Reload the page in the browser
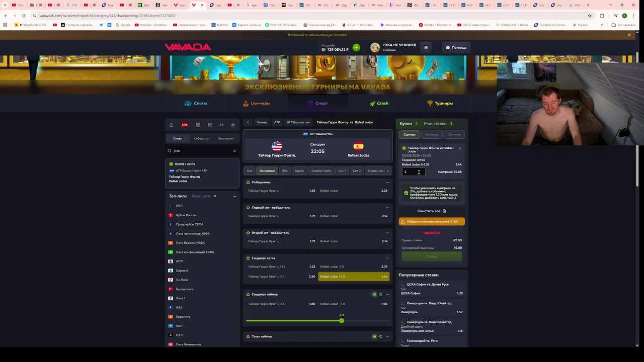Viewport: 644px width, 362px height. pyautogui.click(x=24, y=16)
